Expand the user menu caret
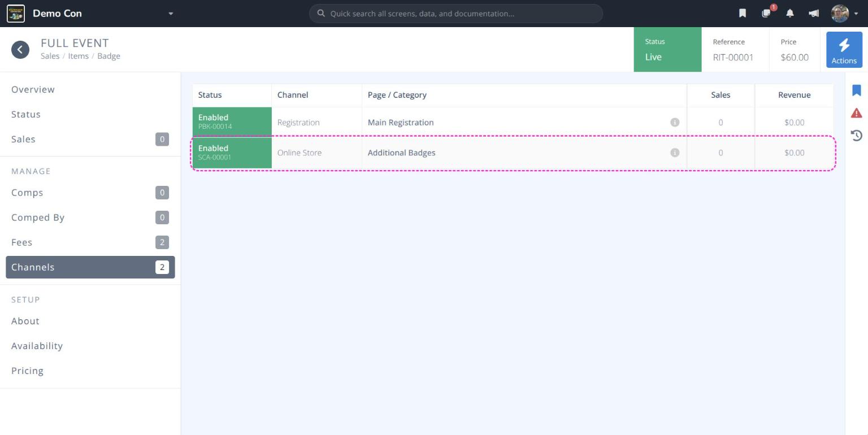This screenshot has height=435, width=868. pyautogui.click(x=856, y=14)
